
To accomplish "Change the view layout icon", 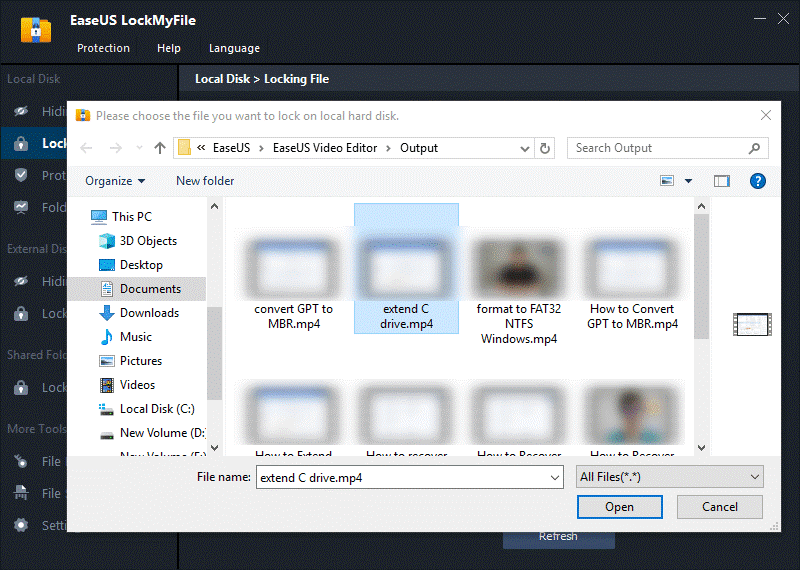I will point(667,181).
